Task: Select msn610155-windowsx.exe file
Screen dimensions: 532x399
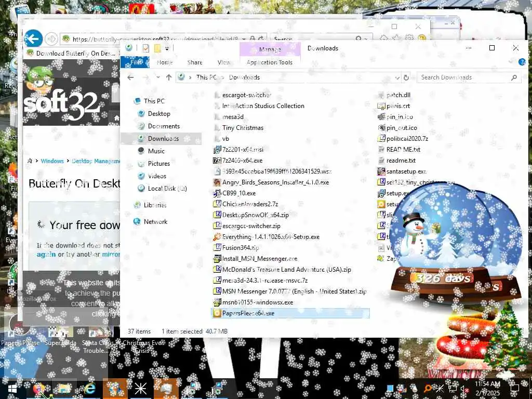Action: pos(254,302)
